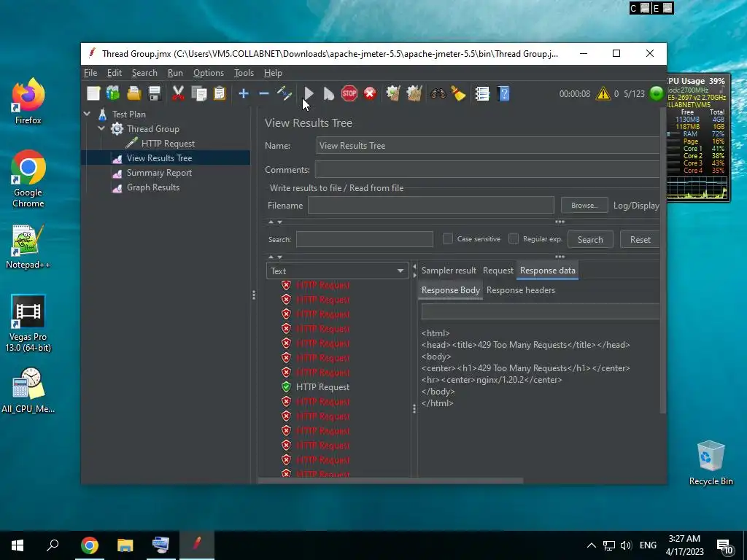
Task: Click the Comments input field
Action: 488,169
